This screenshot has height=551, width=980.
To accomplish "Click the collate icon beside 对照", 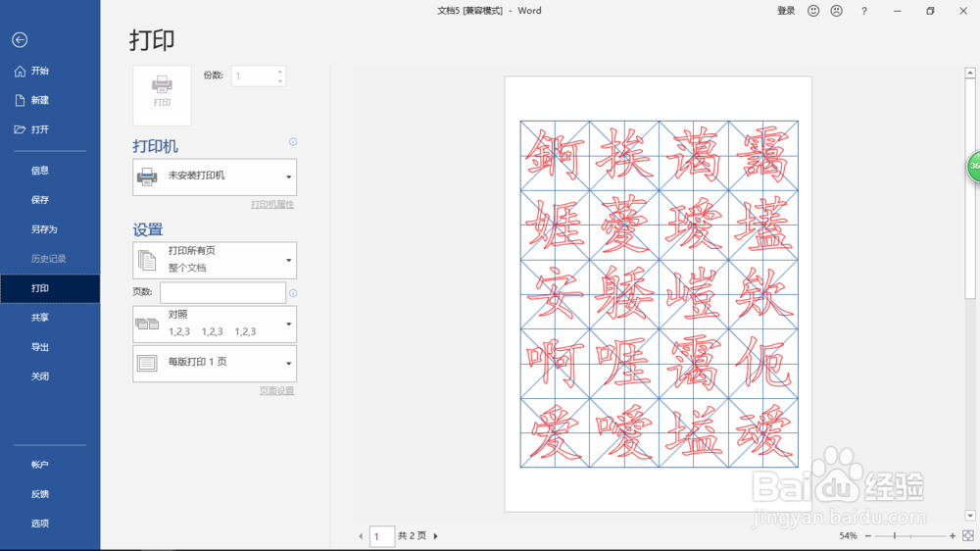I will coord(148,324).
